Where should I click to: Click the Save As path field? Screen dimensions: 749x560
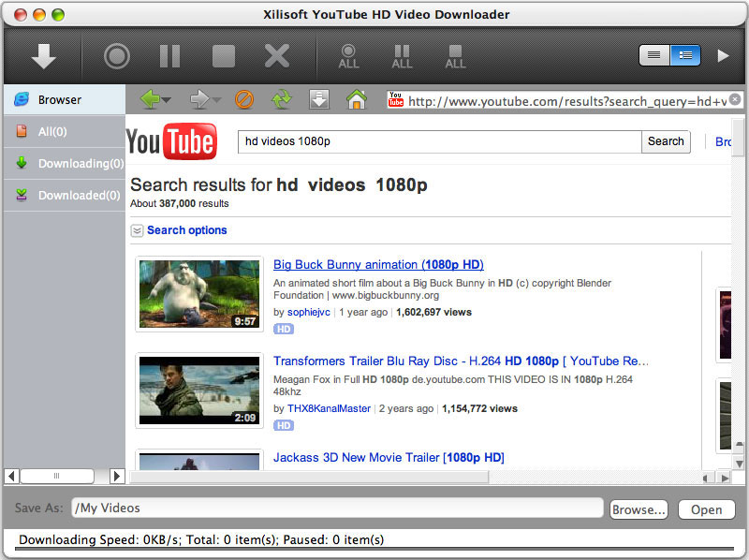click(x=337, y=508)
